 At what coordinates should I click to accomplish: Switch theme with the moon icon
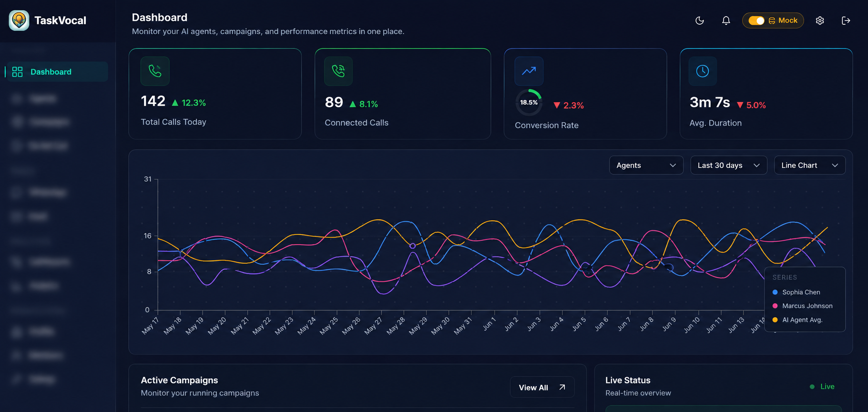click(x=700, y=21)
